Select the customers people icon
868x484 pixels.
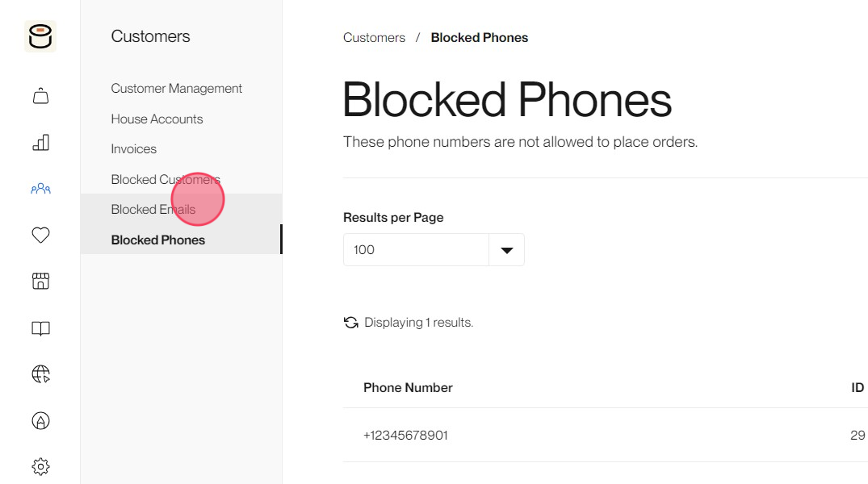pos(40,190)
